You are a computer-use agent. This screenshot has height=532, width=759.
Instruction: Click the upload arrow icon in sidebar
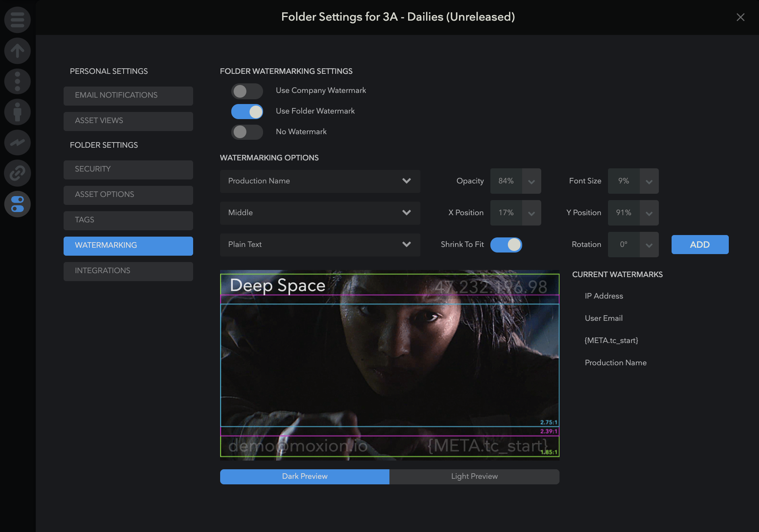[x=17, y=51]
